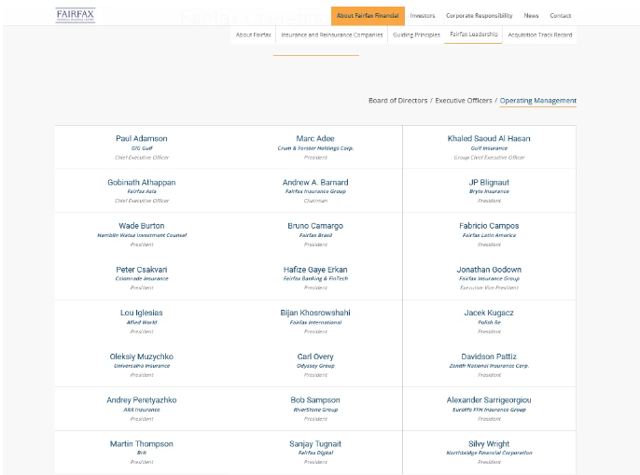Open the News page
The width and height of the screenshot is (640, 475).
531,16
